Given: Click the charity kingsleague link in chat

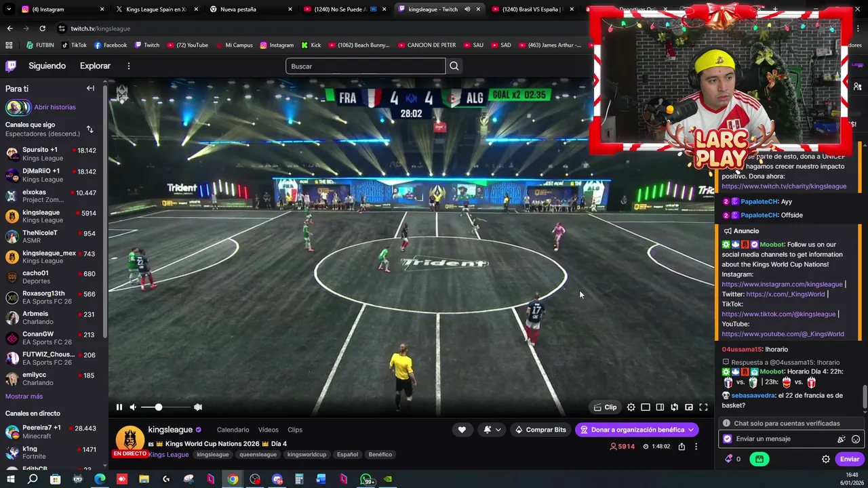Looking at the screenshot, I should (x=784, y=186).
